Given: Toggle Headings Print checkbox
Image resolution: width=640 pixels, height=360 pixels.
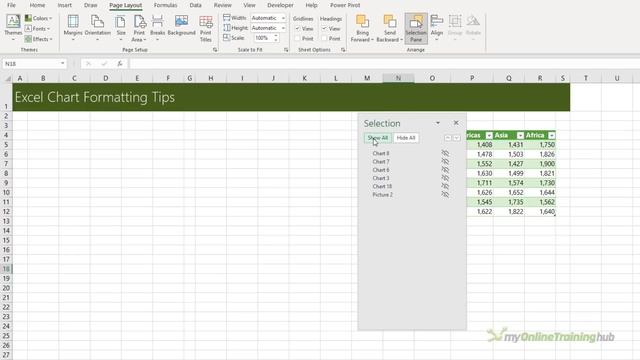Looking at the screenshot, I should pyautogui.click(x=324, y=38).
